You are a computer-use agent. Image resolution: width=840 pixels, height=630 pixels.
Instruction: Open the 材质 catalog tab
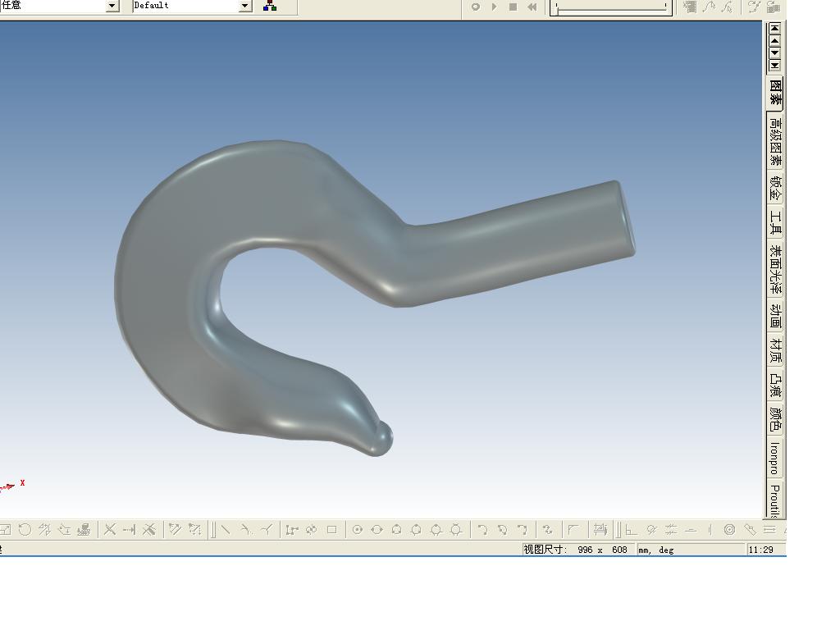775,350
